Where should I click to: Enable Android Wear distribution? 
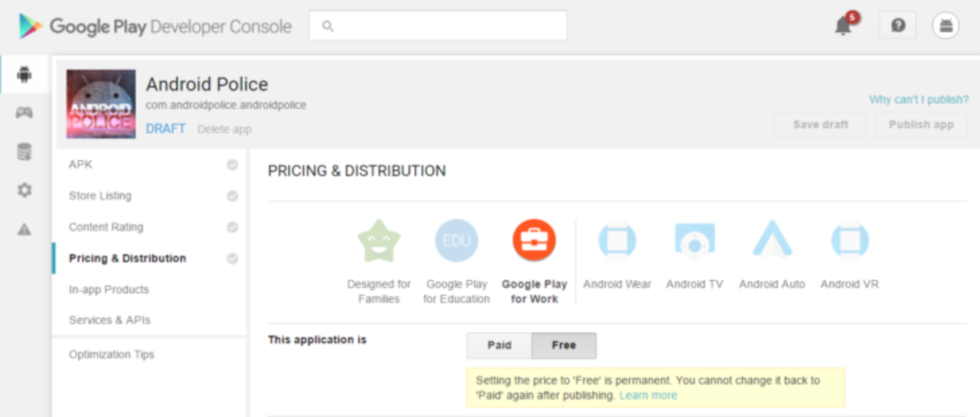(617, 241)
